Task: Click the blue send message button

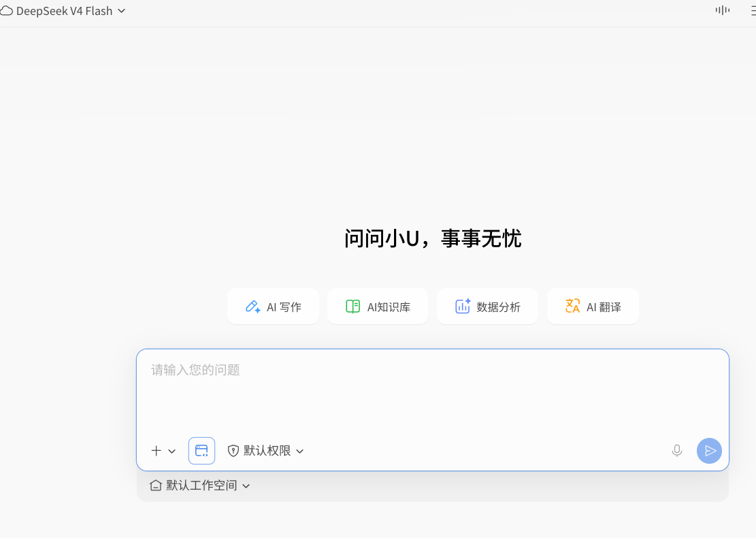Action: [x=709, y=451]
